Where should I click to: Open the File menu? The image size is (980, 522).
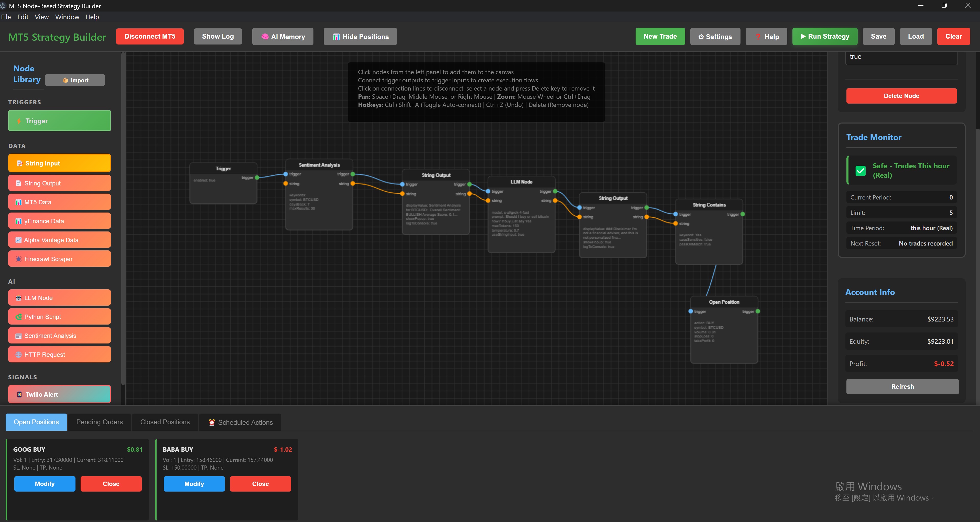click(6, 17)
